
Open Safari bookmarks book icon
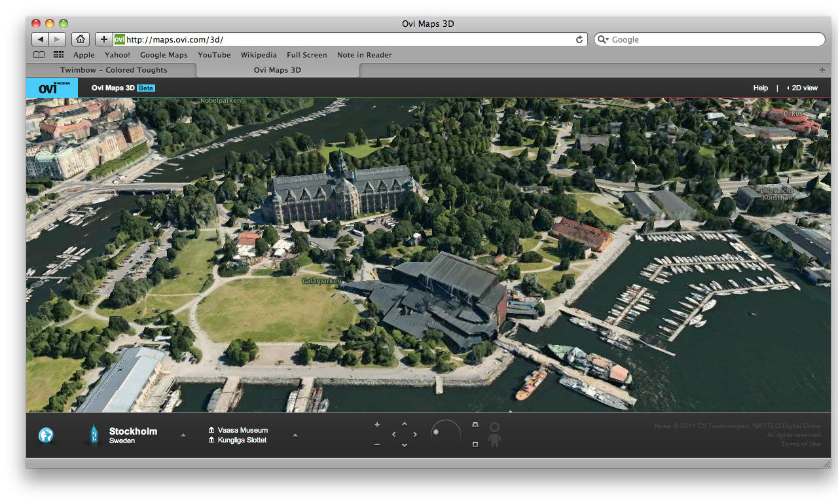coord(39,55)
